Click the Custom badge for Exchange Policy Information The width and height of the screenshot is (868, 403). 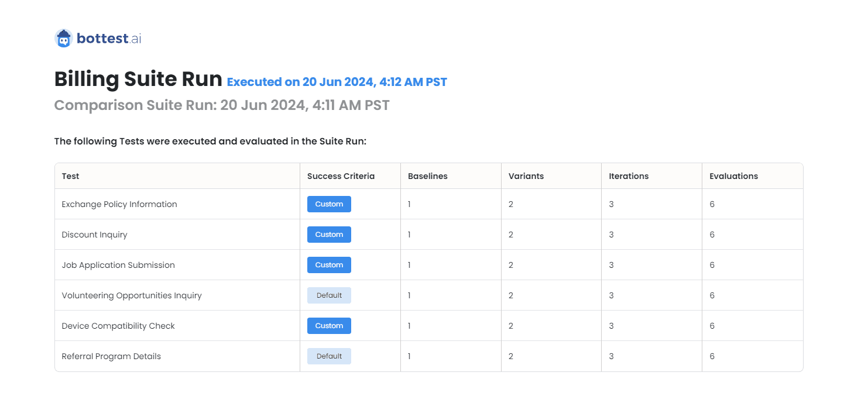point(329,204)
